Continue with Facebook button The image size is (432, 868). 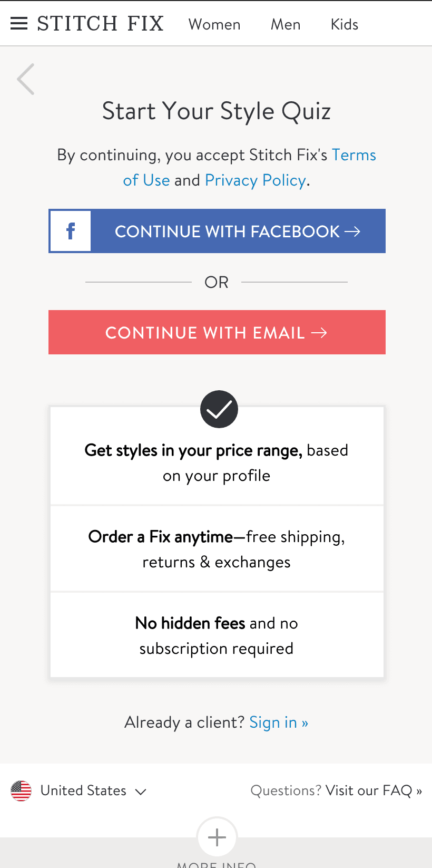(x=217, y=231)
